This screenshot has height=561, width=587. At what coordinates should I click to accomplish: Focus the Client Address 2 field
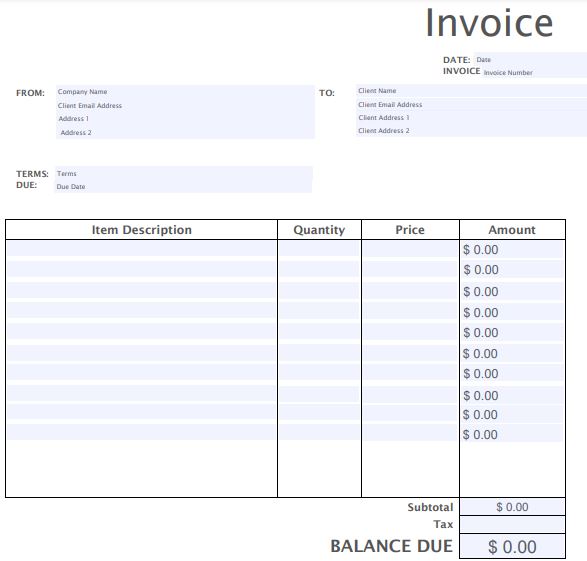(x=471, y=131)
